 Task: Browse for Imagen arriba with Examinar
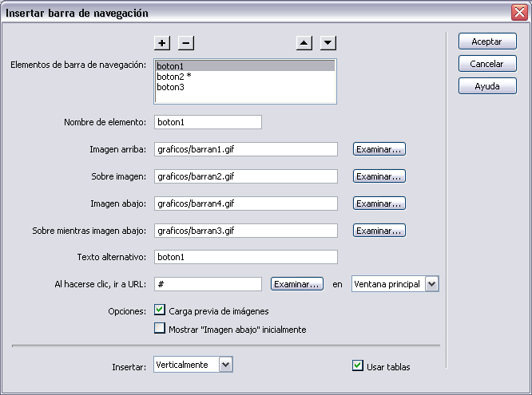[x=379, y=148]
